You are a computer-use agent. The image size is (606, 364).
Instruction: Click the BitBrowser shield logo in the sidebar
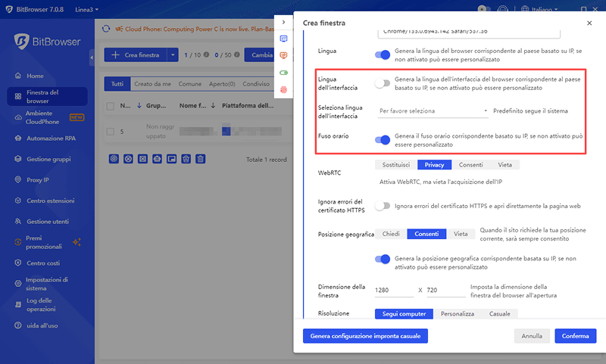[x=21, y=42]
